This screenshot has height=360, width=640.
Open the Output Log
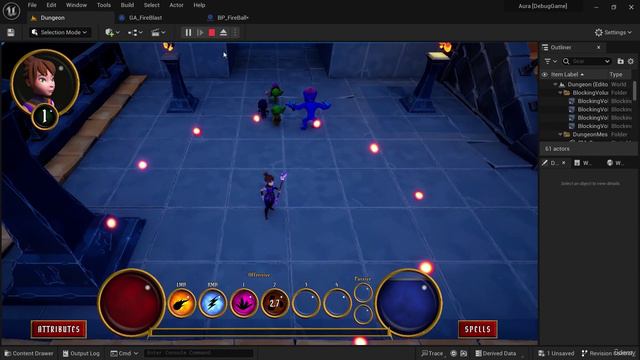(81, 353)
